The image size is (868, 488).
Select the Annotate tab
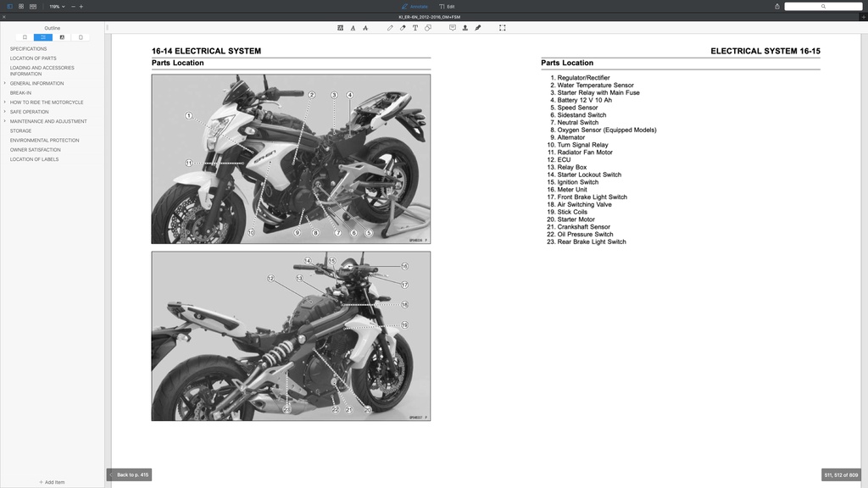pos(416,6)
